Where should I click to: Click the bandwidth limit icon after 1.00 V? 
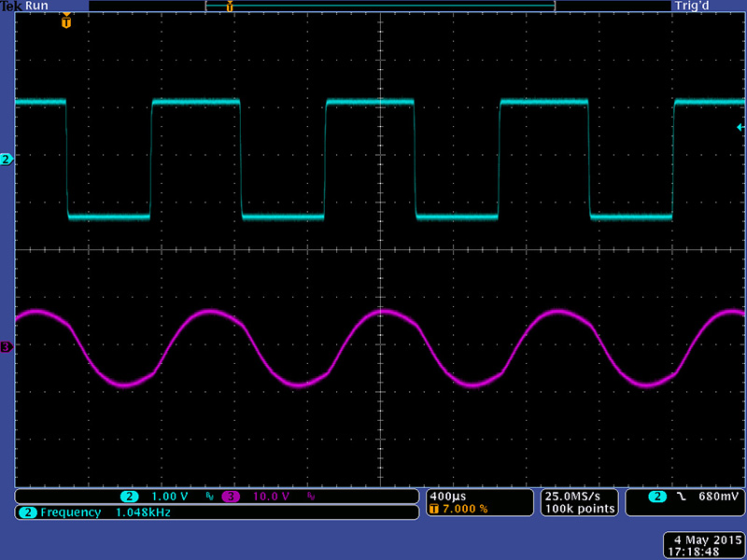(x=209, y=496)
